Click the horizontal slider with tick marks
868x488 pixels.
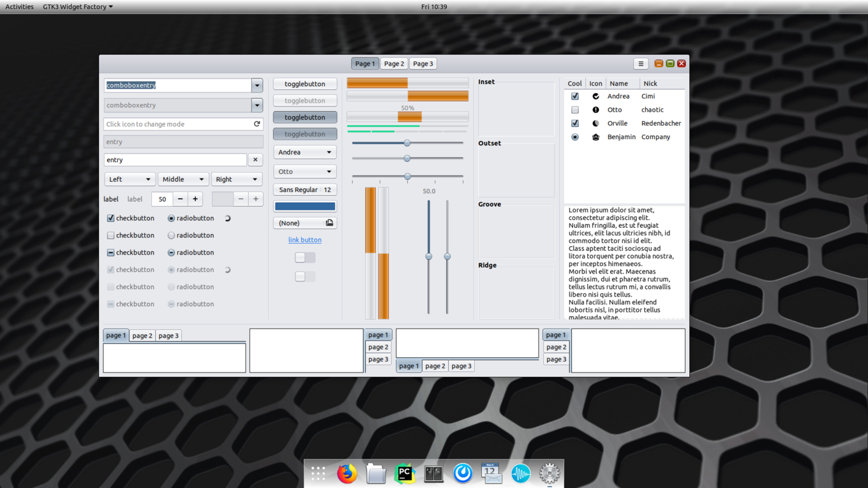407,176
